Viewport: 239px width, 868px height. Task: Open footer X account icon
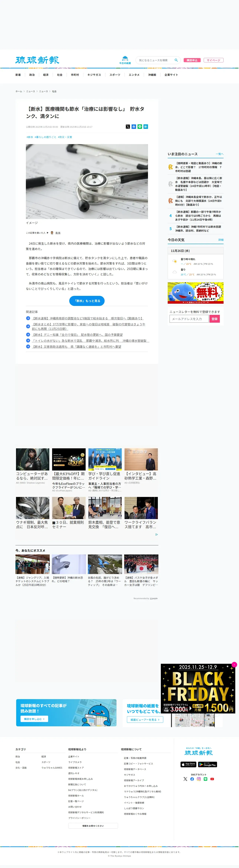coord(185,779)
